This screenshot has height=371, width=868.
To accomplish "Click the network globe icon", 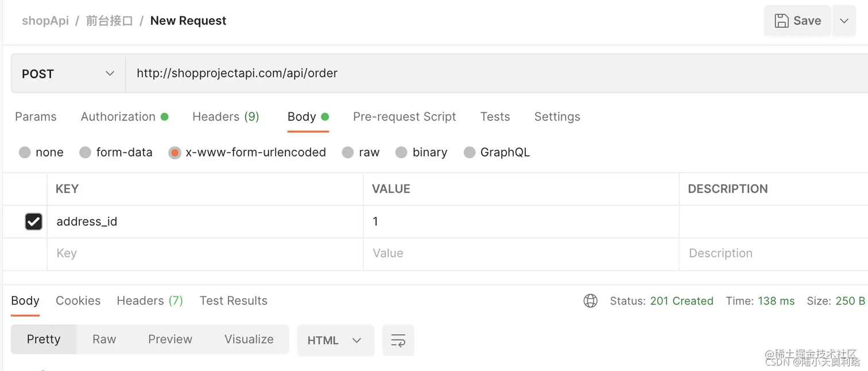I will click(590, 301).
